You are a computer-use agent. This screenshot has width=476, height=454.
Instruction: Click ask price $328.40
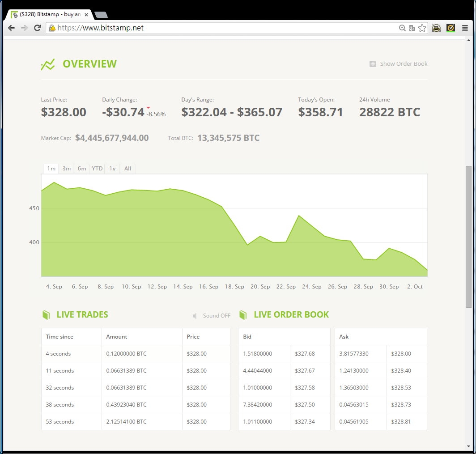tap(401, 370)
